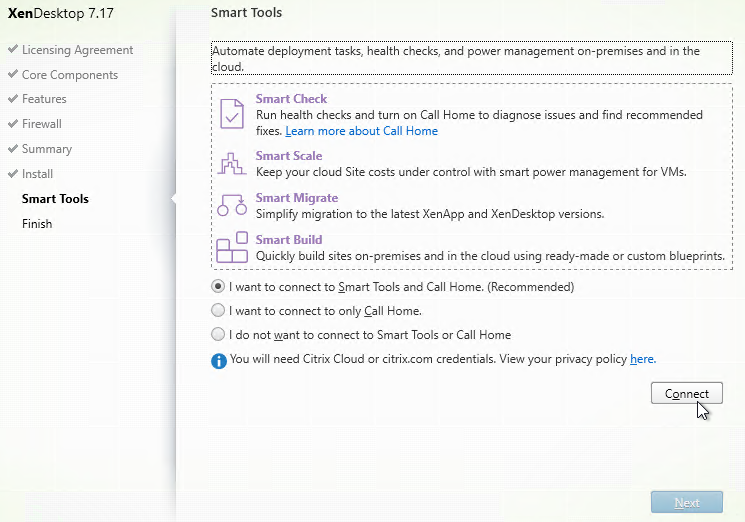The width and height of the screenshot is (745, 522).
Task: Click the XenDesktop 7.17 title
Action: (x=61, y=13)
